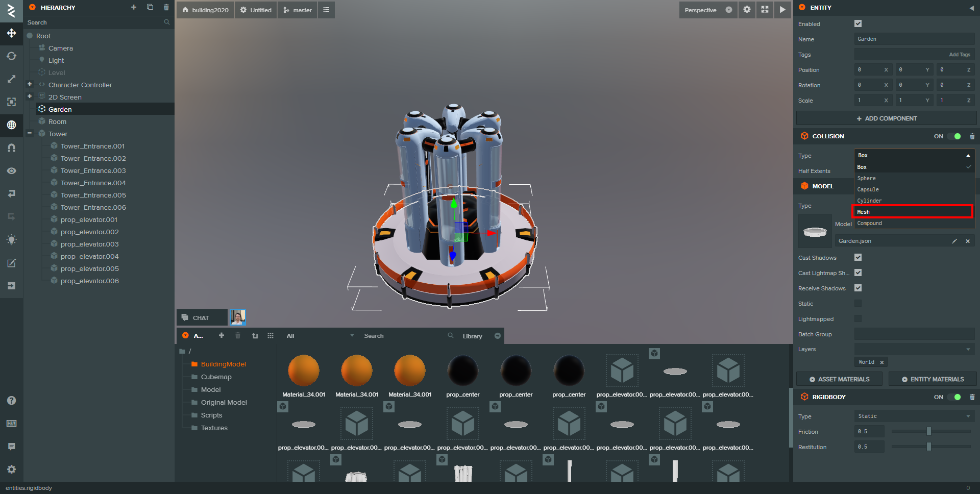This screenshot has width=980, height=494.
Task: Toggle the snap magnet icon
Action: (11, 148)
